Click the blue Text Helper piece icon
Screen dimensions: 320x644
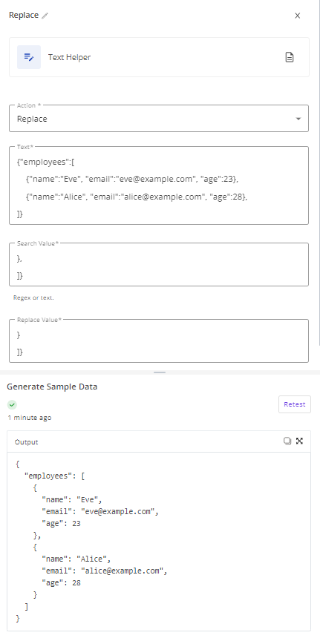coord(29,57)
